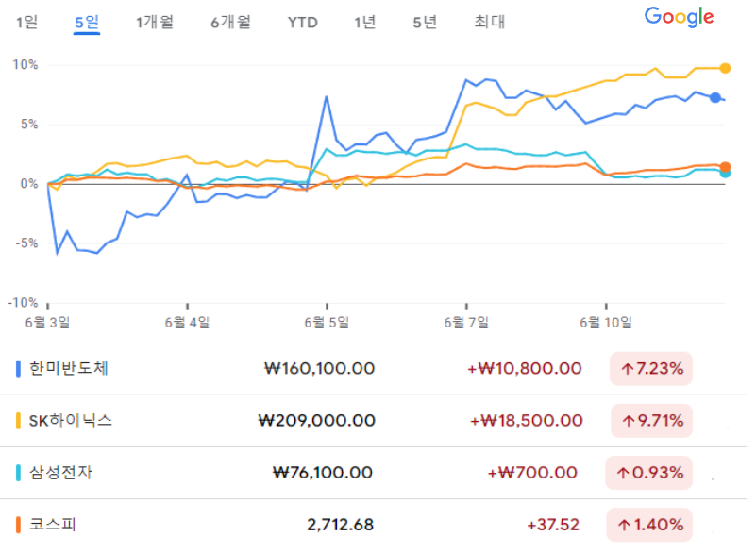Show the 1년 chart range
This screenshot has height=554, width=756.
[x=364, y=23]
